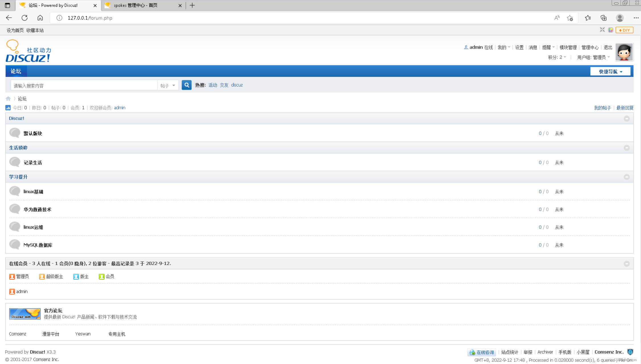The width and height of the screenshot is (641, 364).
Task: Click the 华为数通技术 forum bubble icon
Action: pos(15,209)
